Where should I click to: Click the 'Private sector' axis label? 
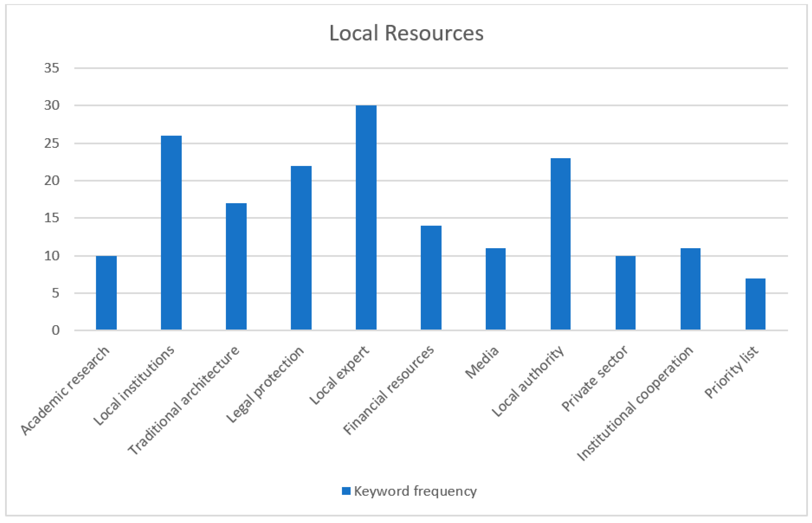pyautogui.click(x=595, y=379)
